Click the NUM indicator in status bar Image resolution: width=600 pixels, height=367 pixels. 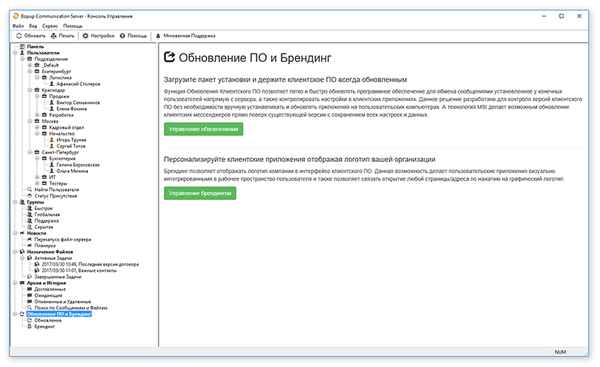coord(560,352)
